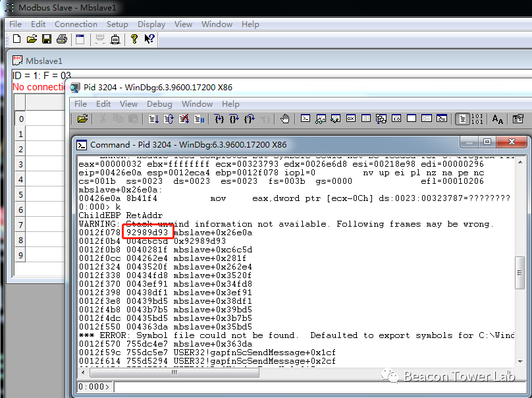Click the Print icon in Modbus Slave
This screenshot has width=532, height=398.
click(x=62, y=40)
